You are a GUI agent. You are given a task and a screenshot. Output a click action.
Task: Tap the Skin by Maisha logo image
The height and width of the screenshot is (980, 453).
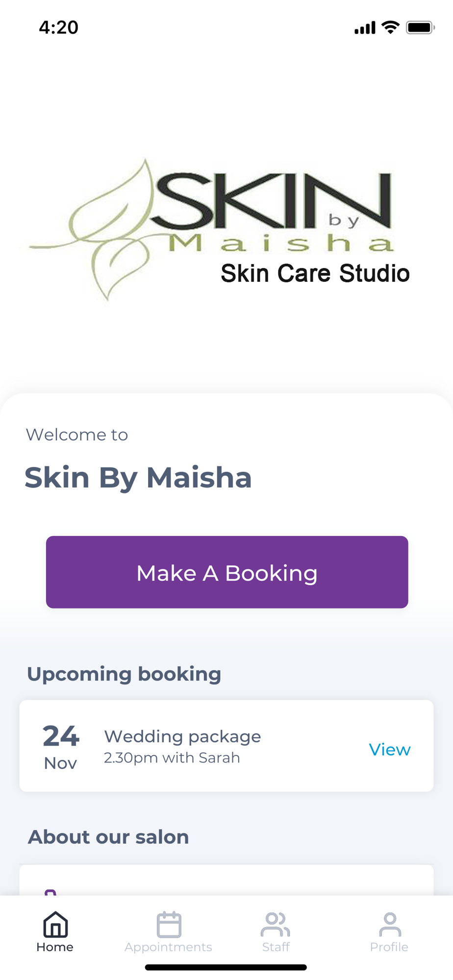point(219,229)
